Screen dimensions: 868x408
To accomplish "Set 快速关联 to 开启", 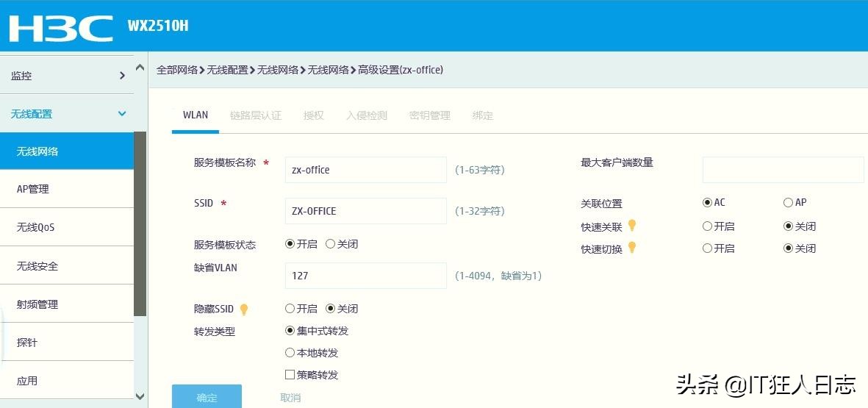I will [x=707, y=226].
